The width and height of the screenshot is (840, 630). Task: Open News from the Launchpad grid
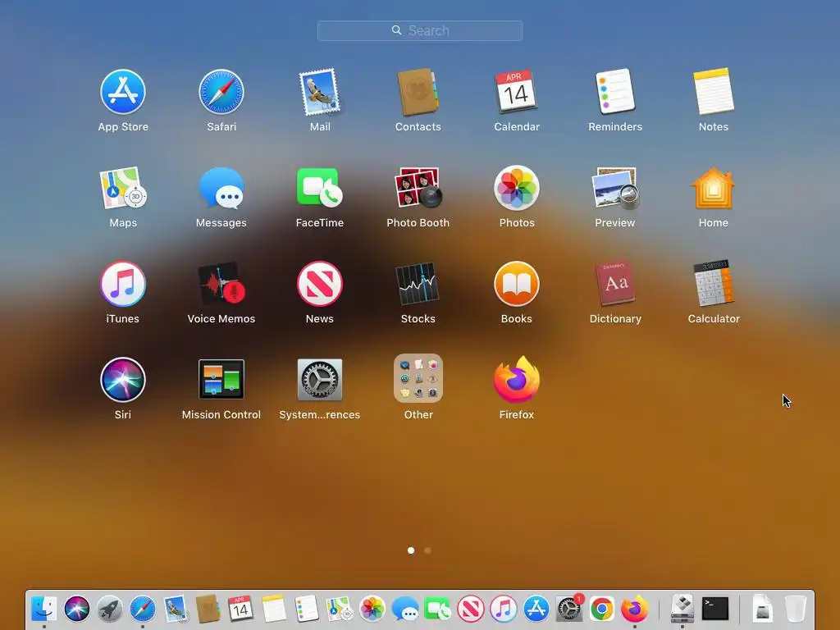(x=320, y=284)
